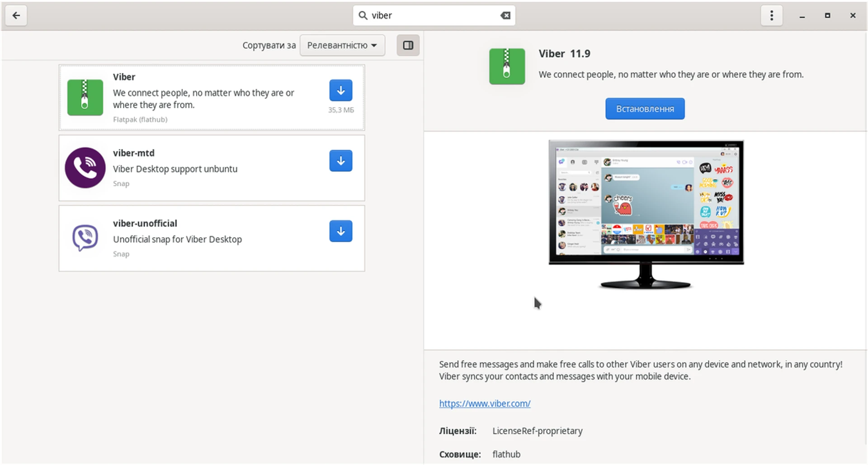This screenshot has height=465, width=868.
Task: Select the viber-mtd title text
Action: (134, 153)
